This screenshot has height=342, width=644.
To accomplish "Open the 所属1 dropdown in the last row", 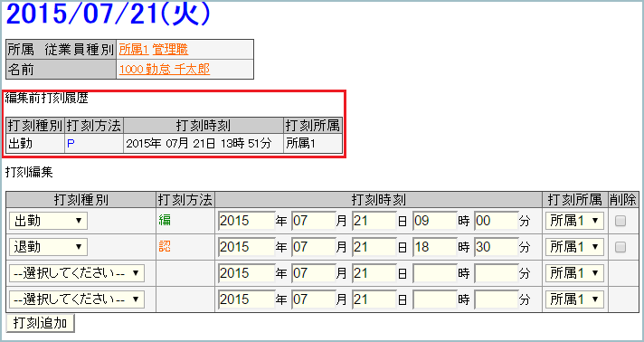I will pyautogui.click(x=574, y=299).
